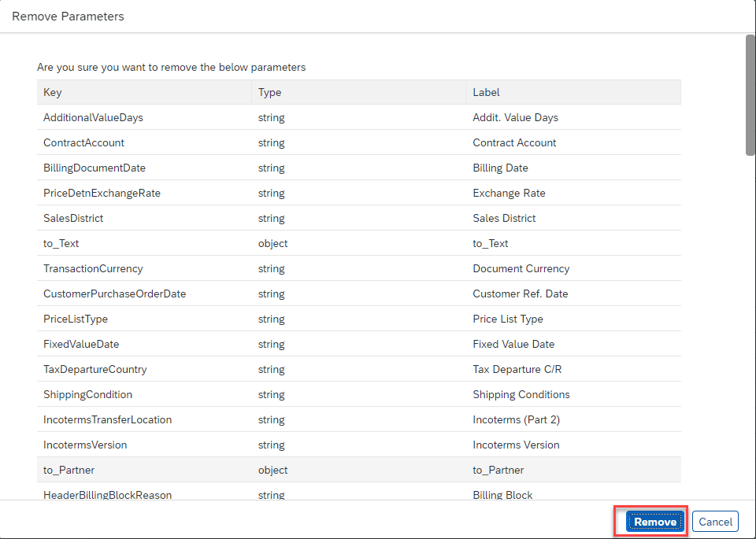The width and height of the screenshot is (756, 539).
Task: Select the IncotermsTransferLocation parameter
Action: pyautogui.click(x=107, y=419)
